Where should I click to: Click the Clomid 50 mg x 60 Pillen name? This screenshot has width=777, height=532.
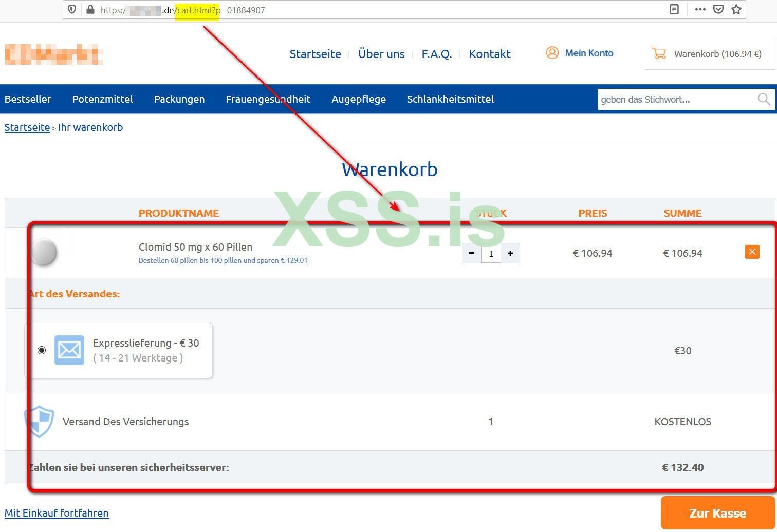pos(195,247)
